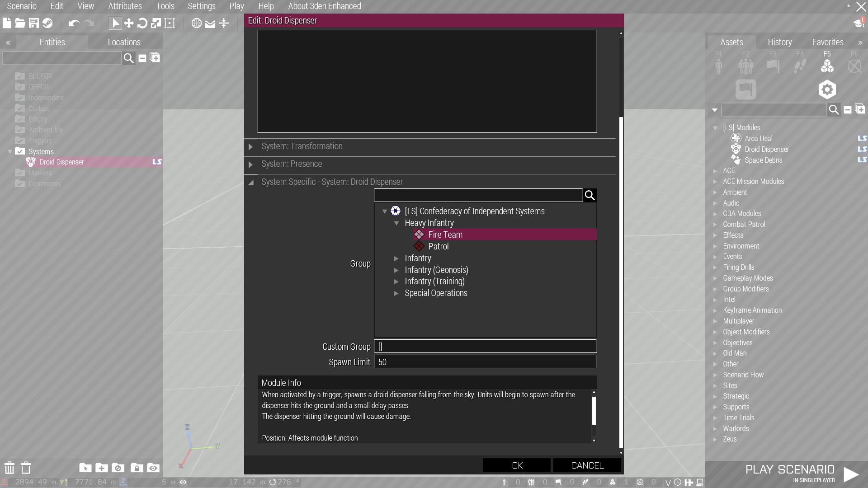Image resolution: width=868 pixels, height=488 pixels.
Task: Undo the last action via toolbar arrow
Action: [x=74, y=23]
